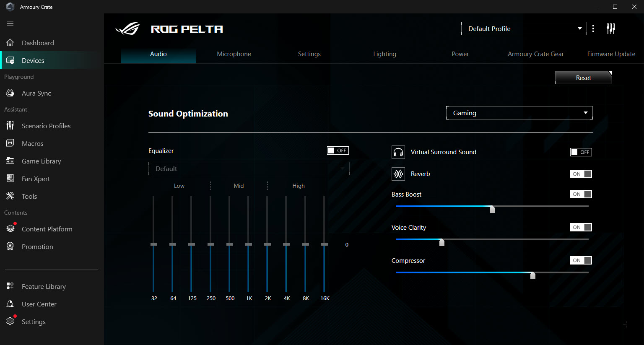Click the Bass Boost slider handle
The image size is (644, 345).
click(x=492, y=209)
